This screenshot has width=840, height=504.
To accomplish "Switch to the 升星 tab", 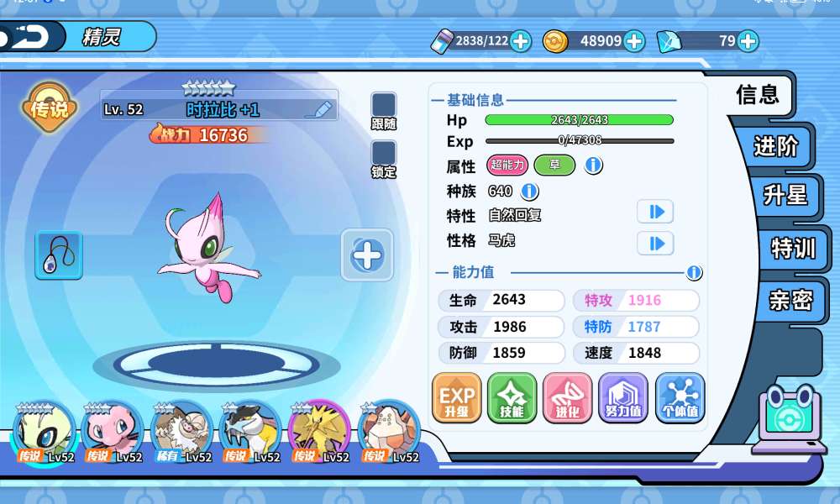I will click(x=785, y=194).
